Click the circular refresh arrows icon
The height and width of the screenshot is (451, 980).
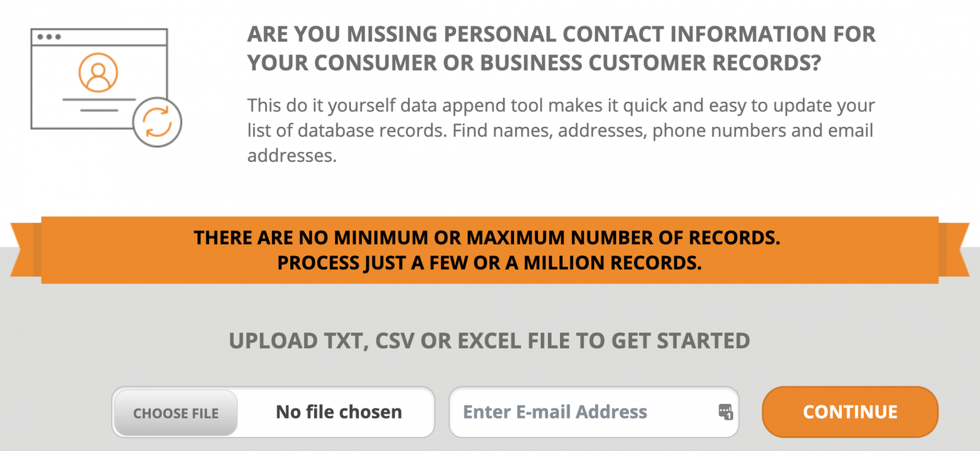pos(157,122)
